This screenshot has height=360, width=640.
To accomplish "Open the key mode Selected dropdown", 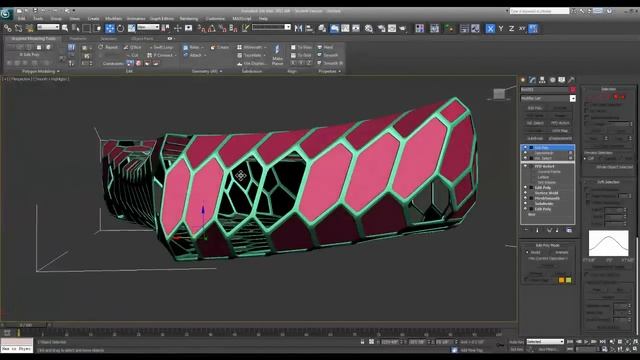I will point(545,342).
